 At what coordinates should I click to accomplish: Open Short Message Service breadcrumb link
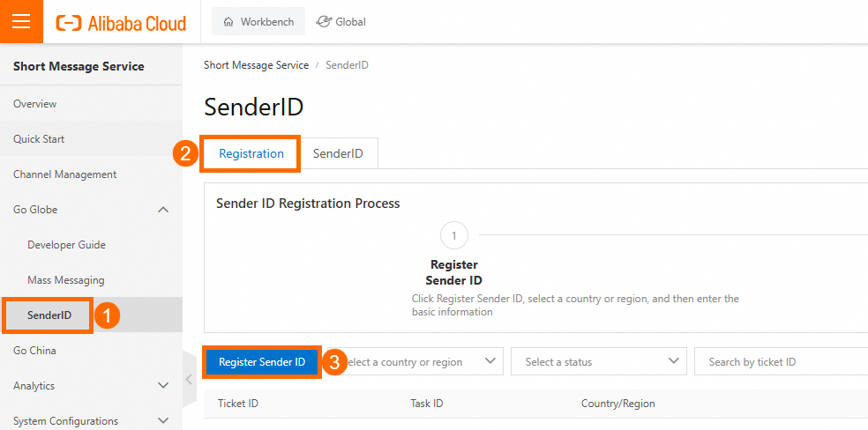256,65
